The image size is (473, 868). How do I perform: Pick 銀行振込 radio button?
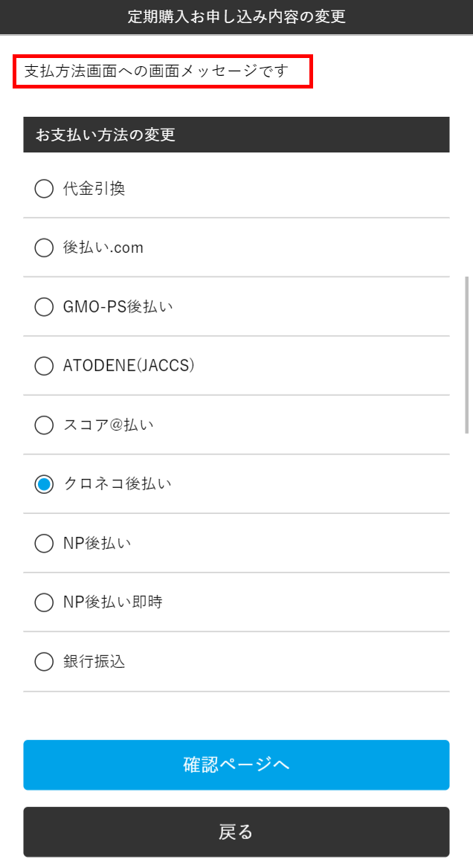[44, 661]
